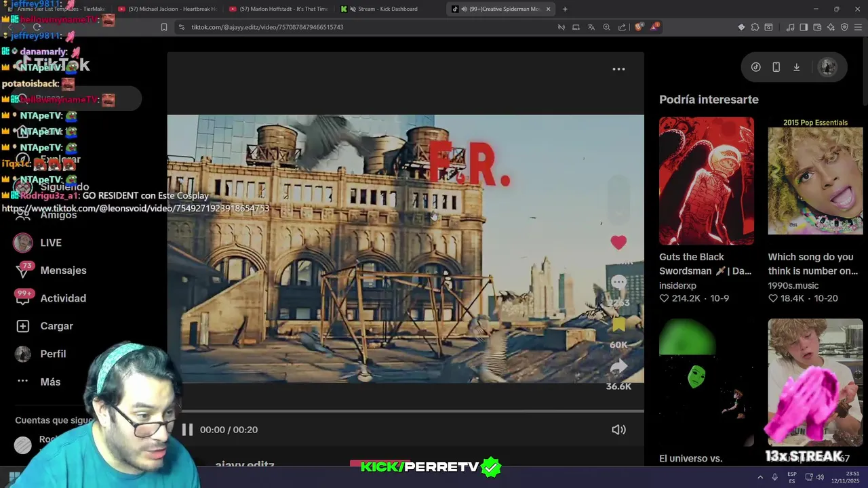This screenshot has height=488, width=868.
Task: Open the Brave playlist music note icon
Action: pos(790,27)
